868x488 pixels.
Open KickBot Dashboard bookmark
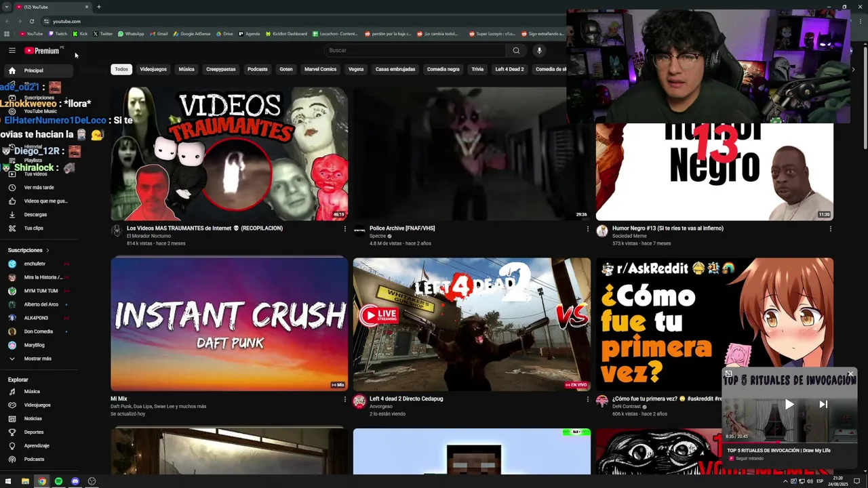(285, 34)
